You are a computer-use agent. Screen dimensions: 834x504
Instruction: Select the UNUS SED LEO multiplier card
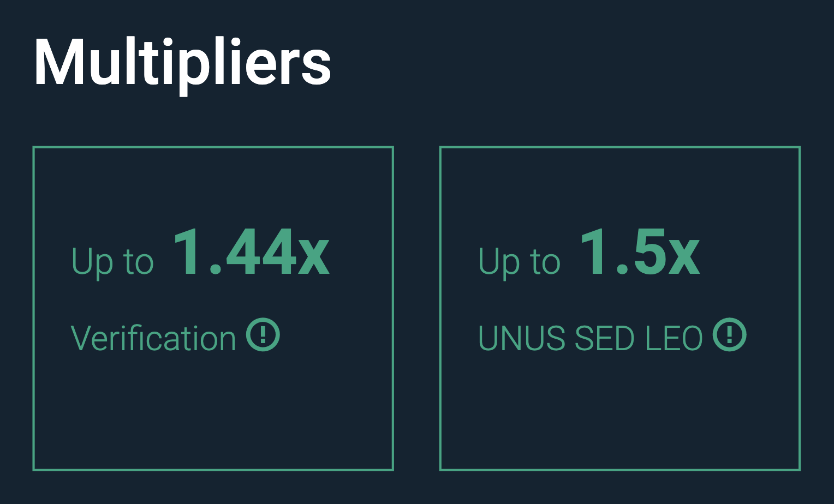click(620, 308)
